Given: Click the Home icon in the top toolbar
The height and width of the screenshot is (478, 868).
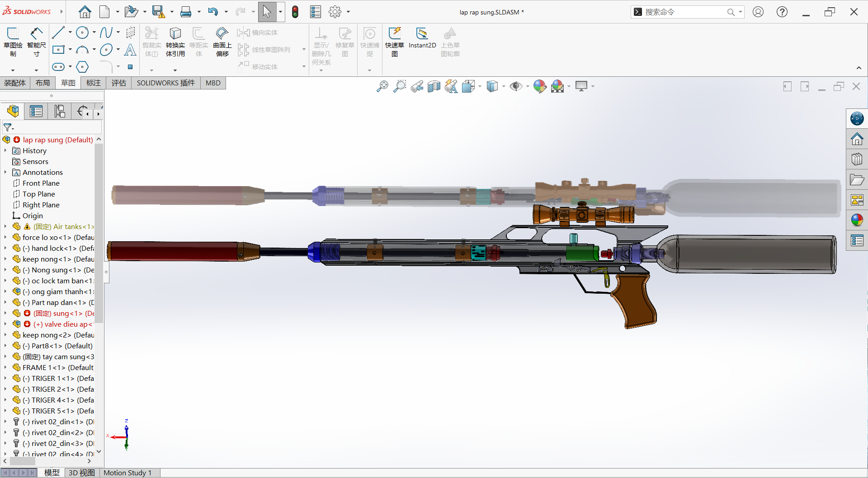Looking at the screenshot, I should [x=85, y=12].
